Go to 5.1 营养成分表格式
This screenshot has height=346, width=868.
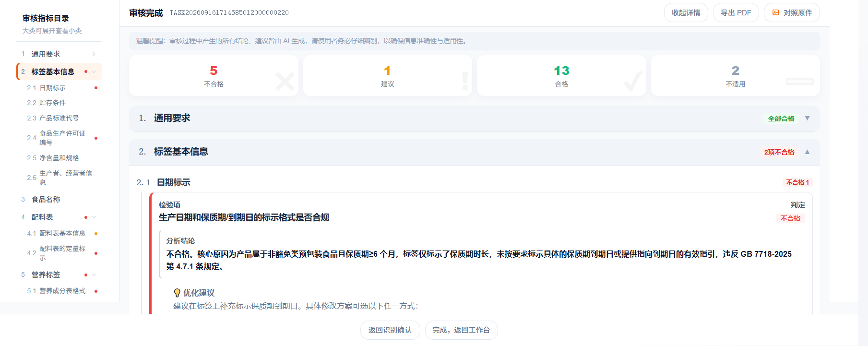[x=62, y=291]
